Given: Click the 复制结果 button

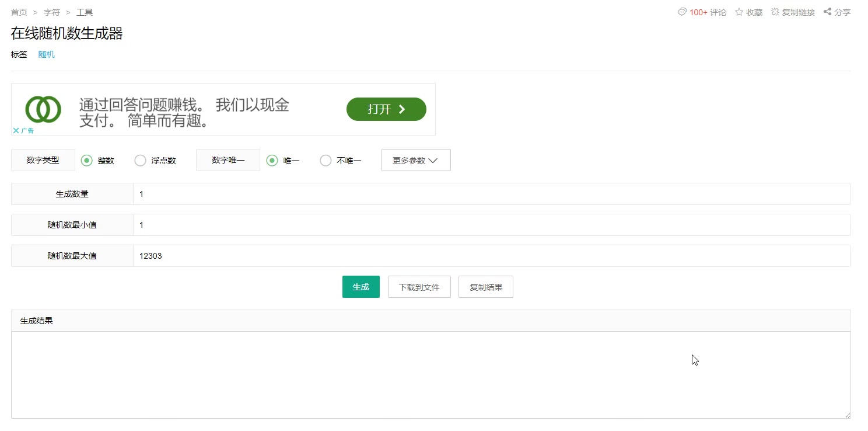Looking at the screenshot, I should 486,287.
